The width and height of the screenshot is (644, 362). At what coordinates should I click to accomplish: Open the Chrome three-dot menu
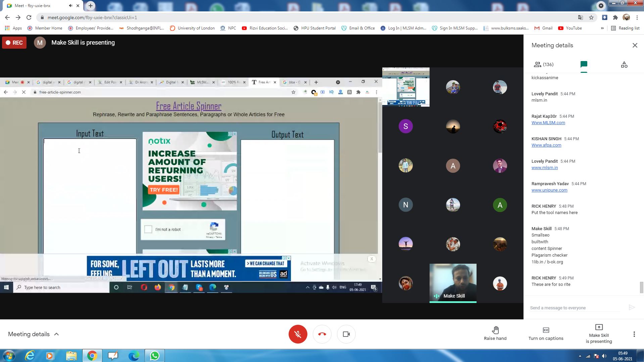click(637, 17)
